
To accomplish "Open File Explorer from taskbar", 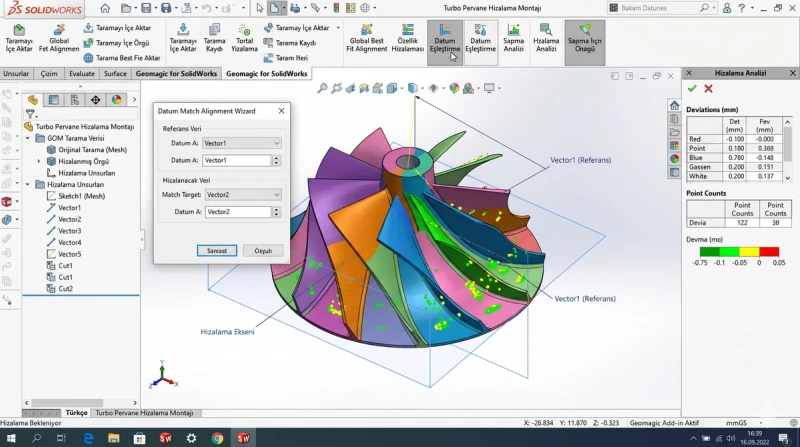I will click(113, 438).
